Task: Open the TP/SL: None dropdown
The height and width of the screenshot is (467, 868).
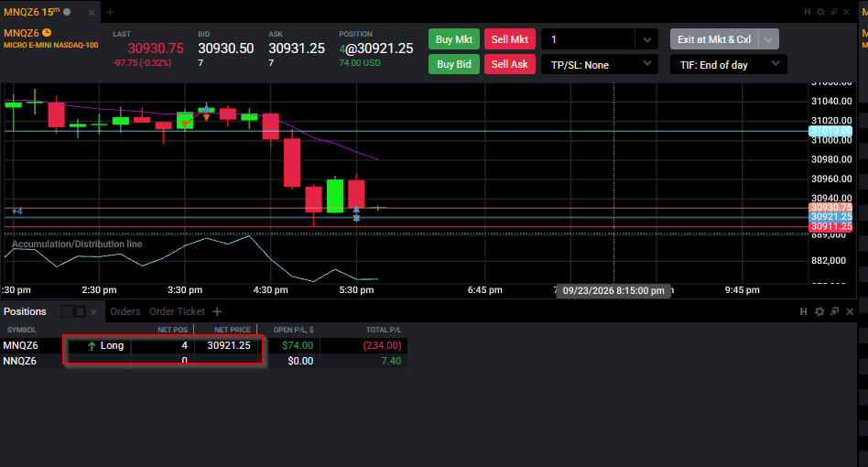Action: pos(600,65)
